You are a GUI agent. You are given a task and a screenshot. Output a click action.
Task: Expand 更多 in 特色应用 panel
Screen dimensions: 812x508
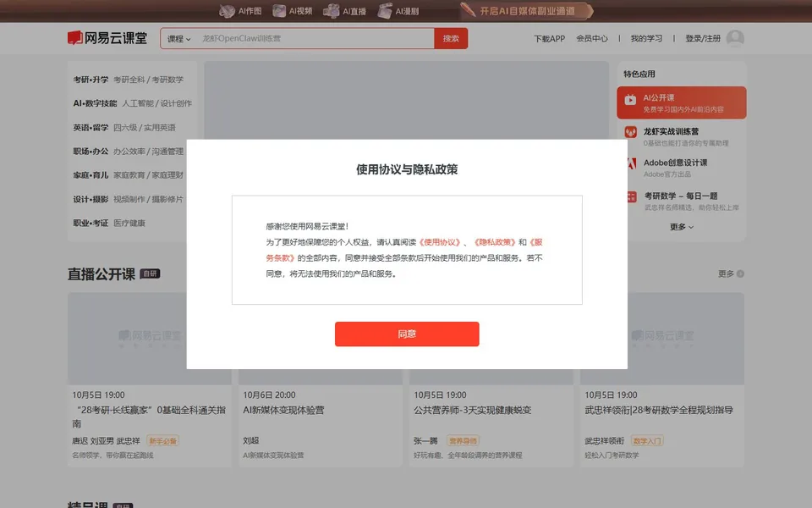(682, 227)
